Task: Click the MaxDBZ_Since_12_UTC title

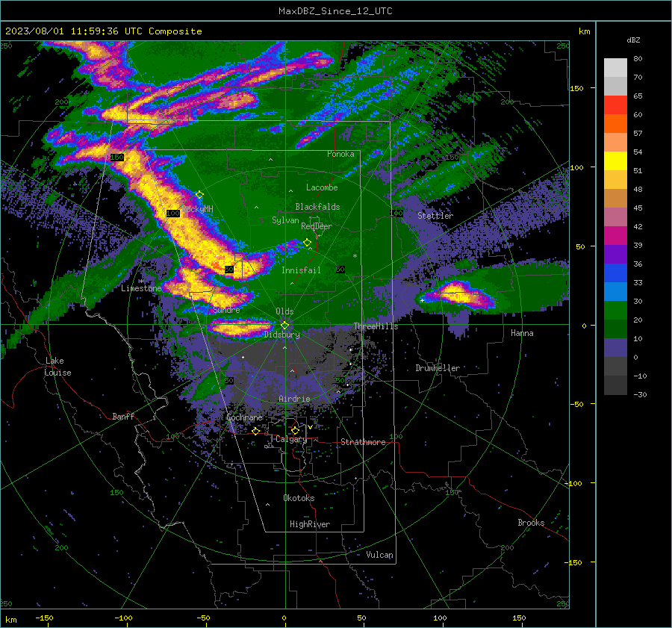Action: (335, 11)
